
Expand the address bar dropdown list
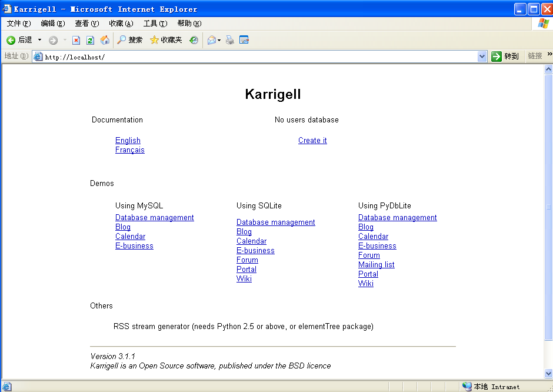coord(482,57)
